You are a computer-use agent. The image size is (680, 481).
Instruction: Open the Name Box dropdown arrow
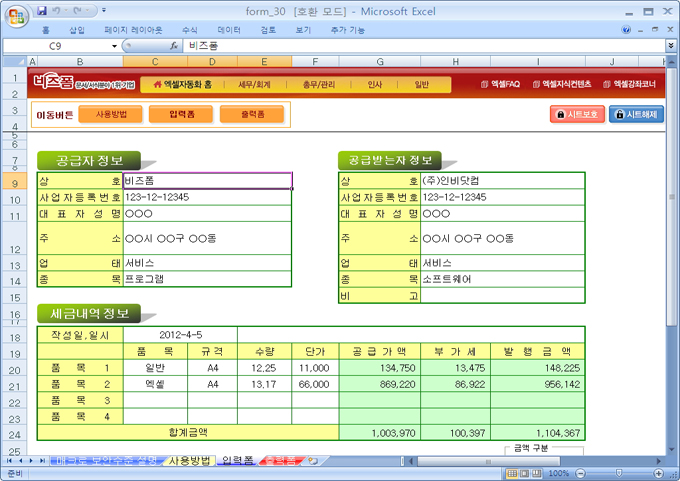(114, 46)
